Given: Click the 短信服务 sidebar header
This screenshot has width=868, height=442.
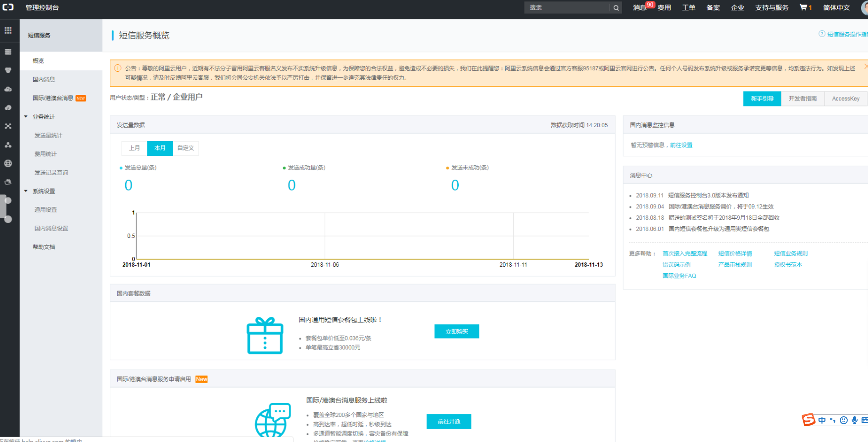Looking at the screenshot, I should [x=61, y=35].
